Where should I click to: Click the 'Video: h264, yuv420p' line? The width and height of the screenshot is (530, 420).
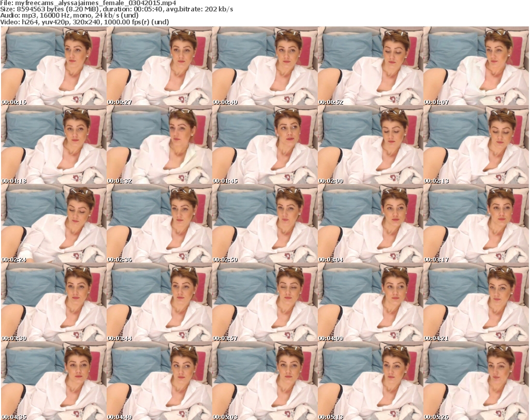[x=84, y=22]
